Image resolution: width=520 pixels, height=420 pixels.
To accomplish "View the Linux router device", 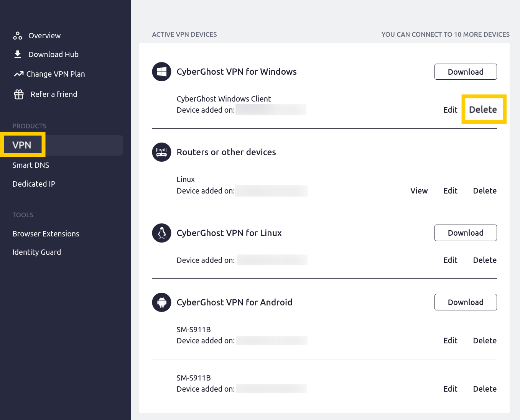I will (x=419, y=191).
